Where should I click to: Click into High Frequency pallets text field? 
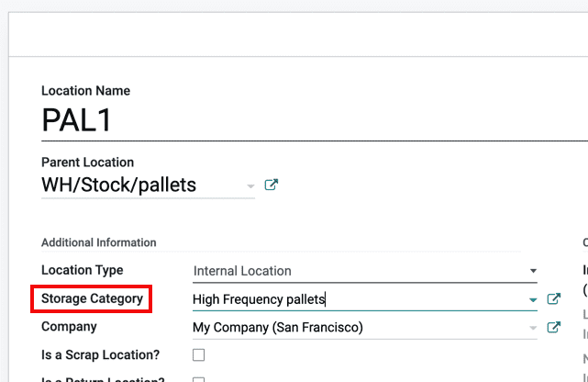349,298
